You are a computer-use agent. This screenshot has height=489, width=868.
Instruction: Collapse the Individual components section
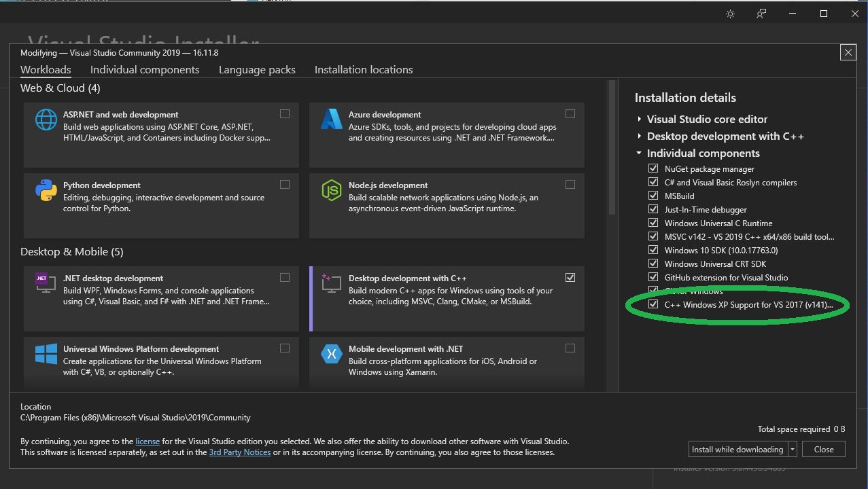(640, 153)
